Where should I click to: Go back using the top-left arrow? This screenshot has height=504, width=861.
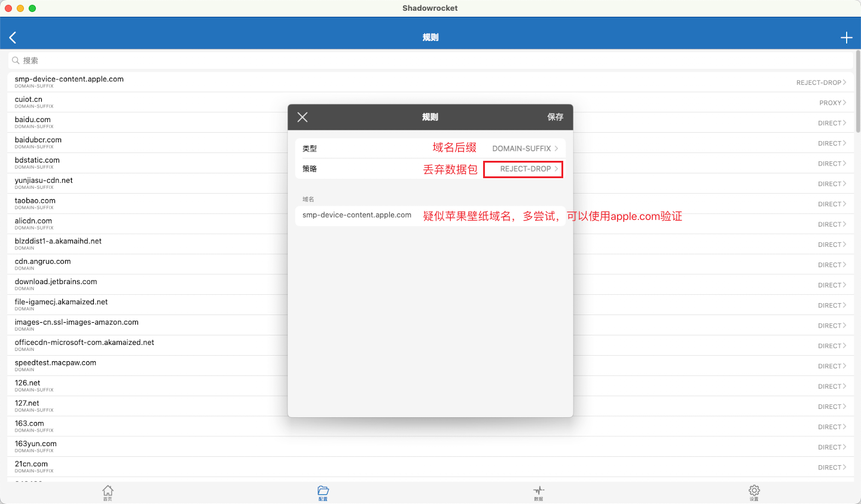13,38
